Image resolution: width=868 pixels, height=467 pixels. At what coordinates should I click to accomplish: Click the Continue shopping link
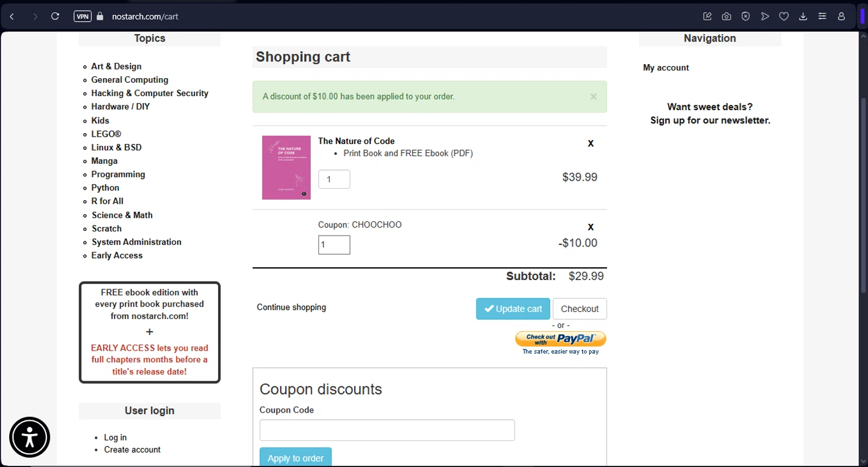pos(291,307)
